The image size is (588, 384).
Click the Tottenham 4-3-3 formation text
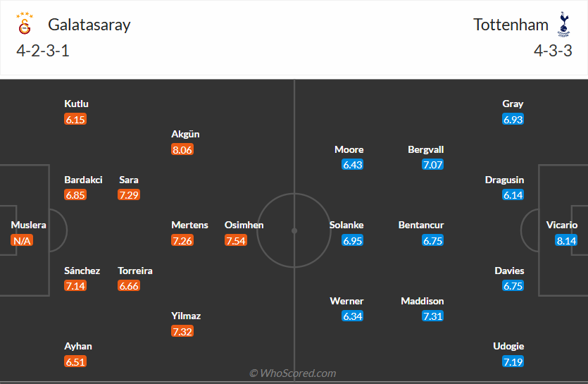click(x=553, y=51)
